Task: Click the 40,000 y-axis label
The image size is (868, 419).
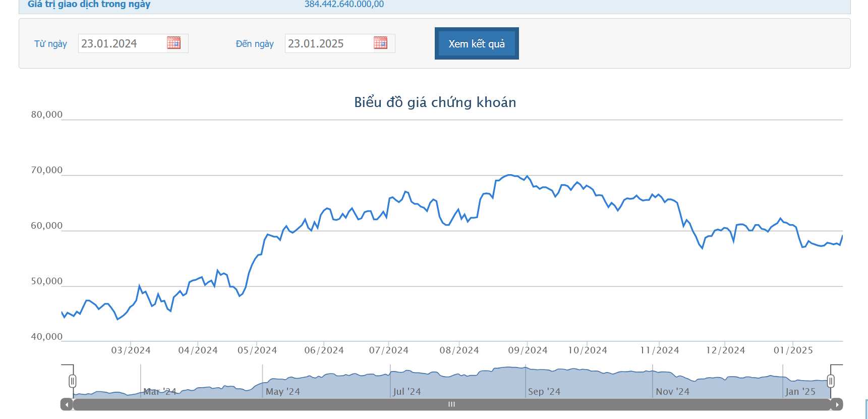Action: [47, 337]
